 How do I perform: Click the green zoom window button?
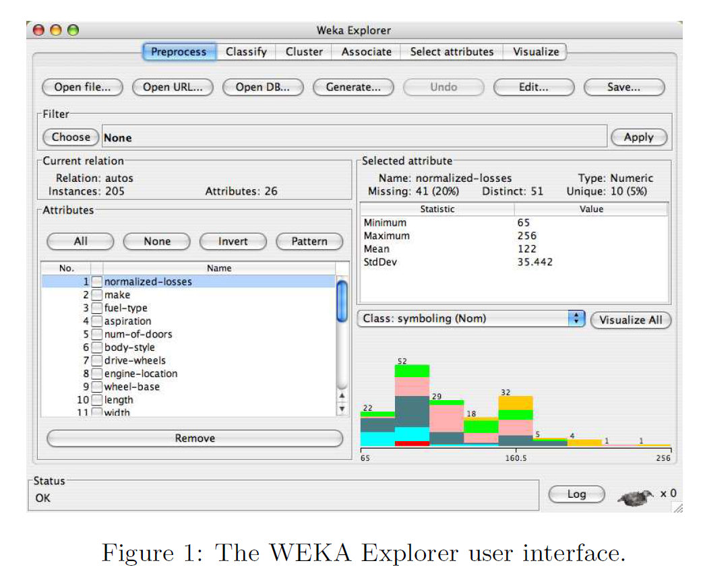click(73, 30)
